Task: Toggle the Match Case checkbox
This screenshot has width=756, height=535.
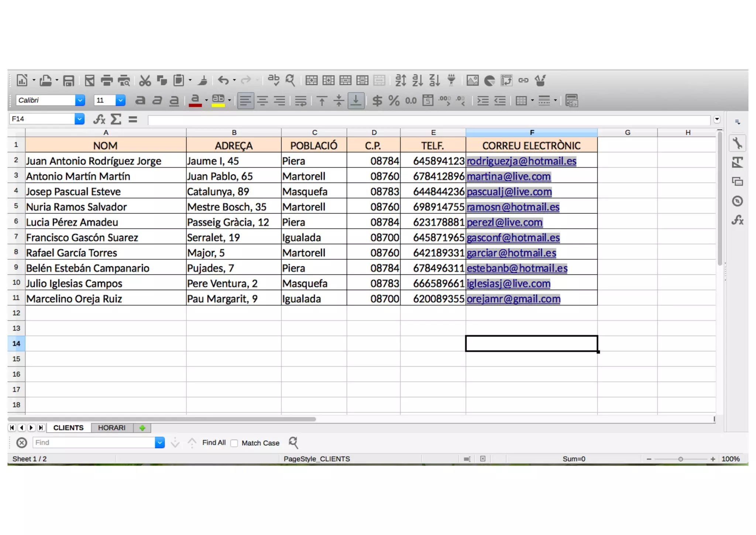Action: pyautogui.click(x=234, y=443)
